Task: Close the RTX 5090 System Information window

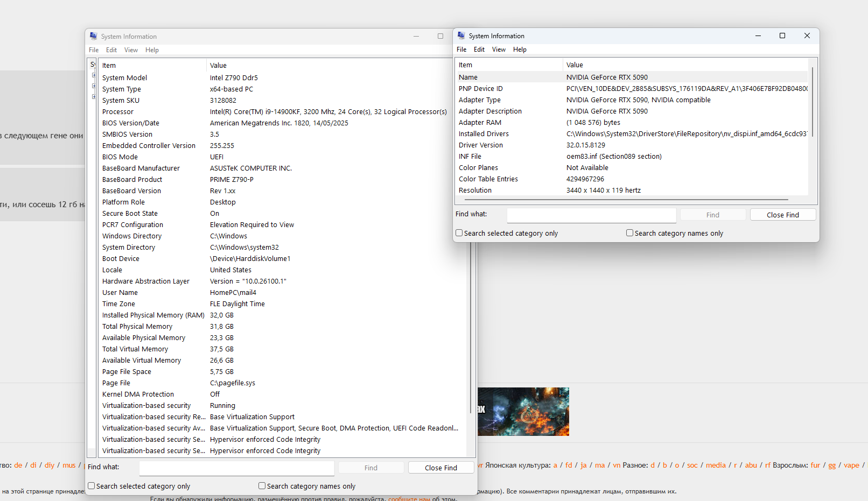Action: [x=807, y=36]
